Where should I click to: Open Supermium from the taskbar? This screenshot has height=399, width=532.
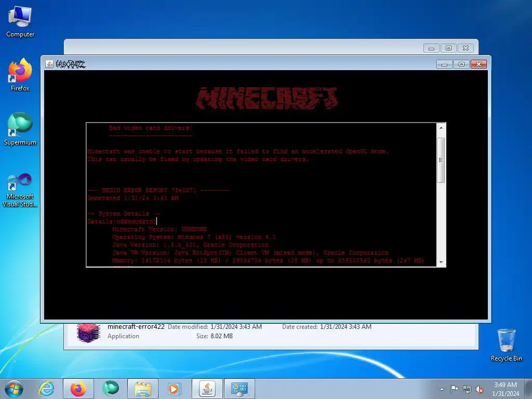coord(111,389)
